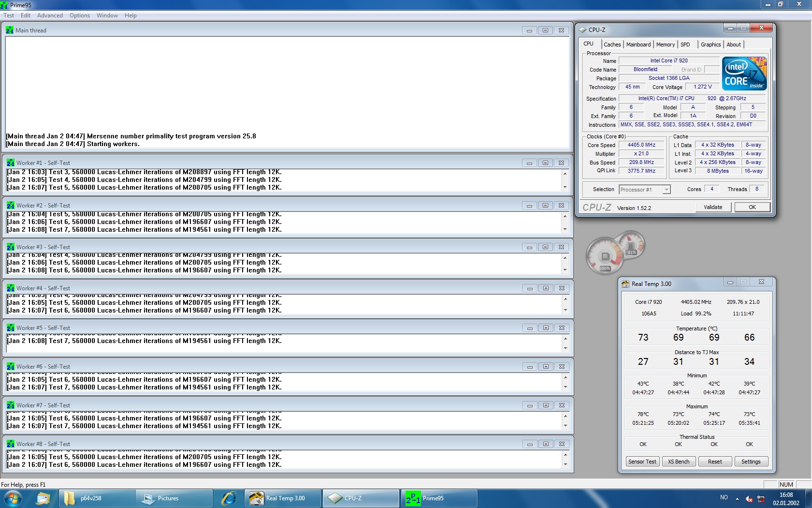Click the NO language indicator in tray
812x508 pixels.
(x=724, y=497)
